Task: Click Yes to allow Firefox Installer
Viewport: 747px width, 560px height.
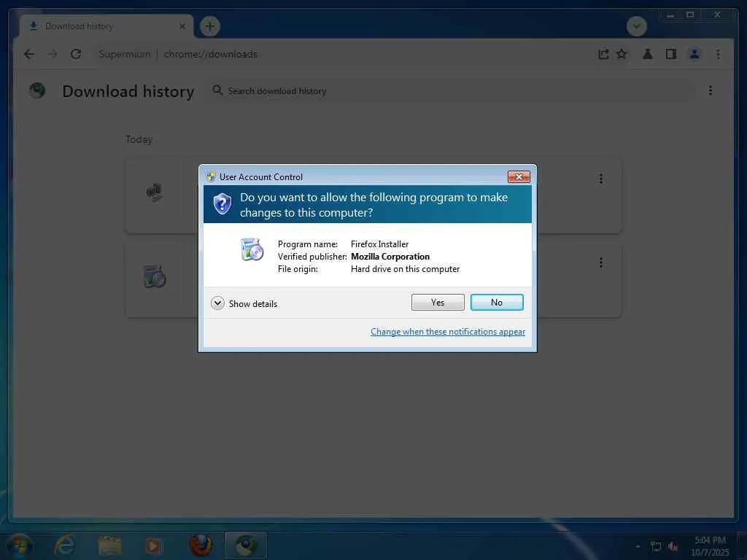Action: pos(438,303)
